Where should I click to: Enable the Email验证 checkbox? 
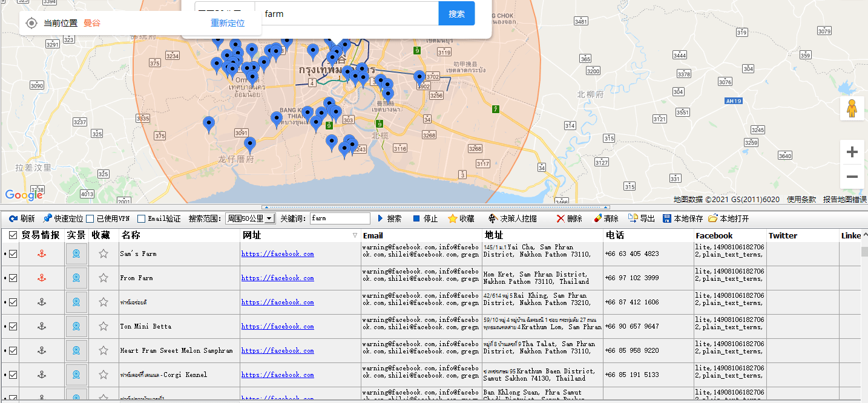(x=142, y=218)
